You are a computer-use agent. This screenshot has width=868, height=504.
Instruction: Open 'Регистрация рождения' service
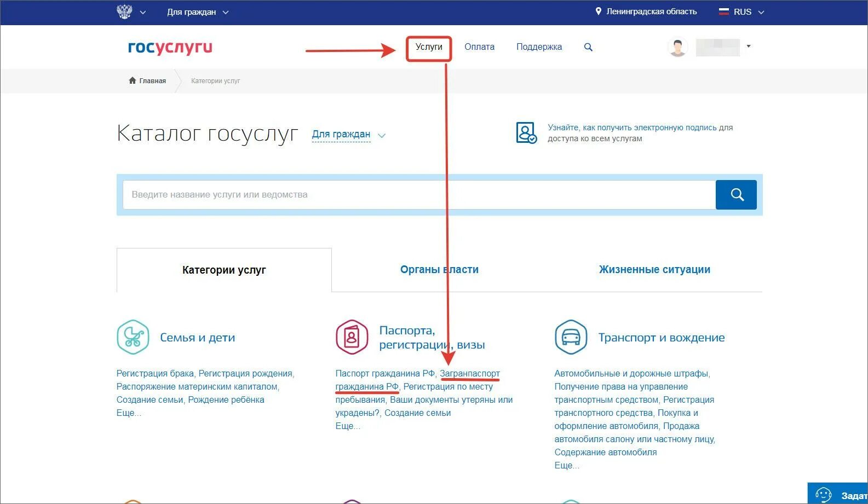coord(245,373)
